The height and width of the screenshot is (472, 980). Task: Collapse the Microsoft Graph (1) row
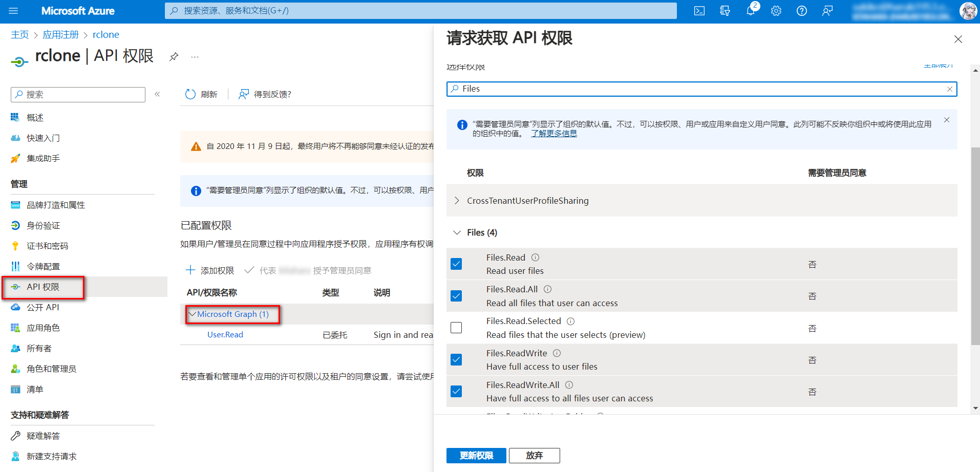[193, 314]
